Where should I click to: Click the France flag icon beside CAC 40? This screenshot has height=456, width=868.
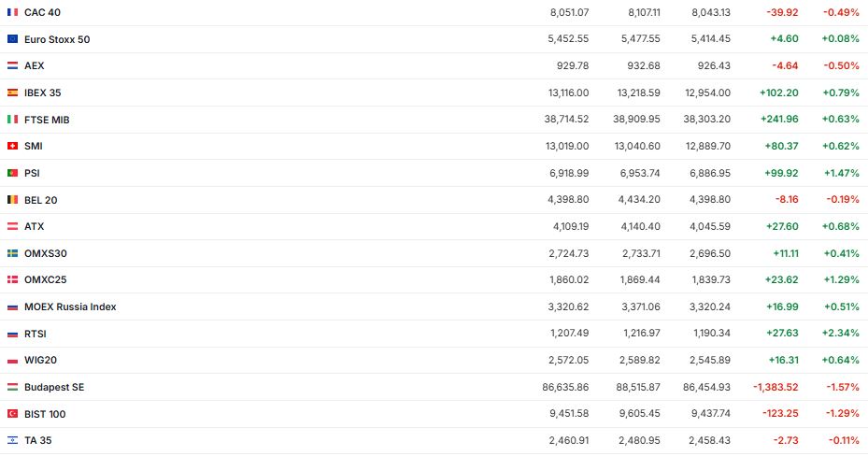coord(12,12)
